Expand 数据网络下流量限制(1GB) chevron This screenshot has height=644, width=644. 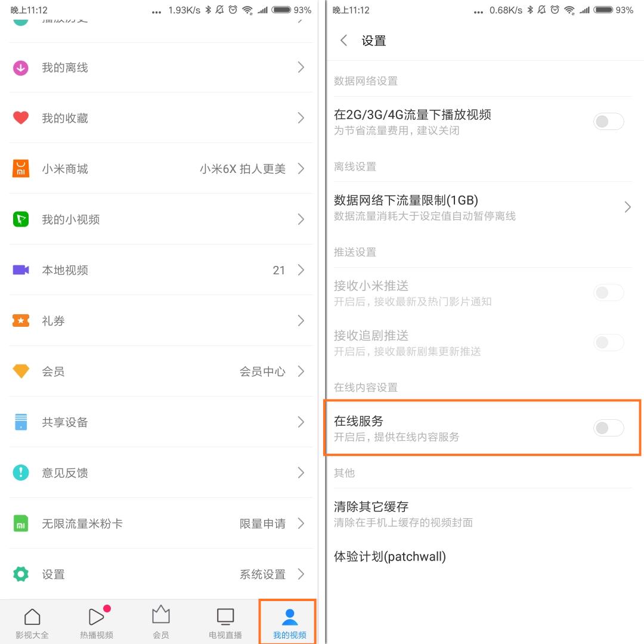pyautogui.click(x=627, y=206)
